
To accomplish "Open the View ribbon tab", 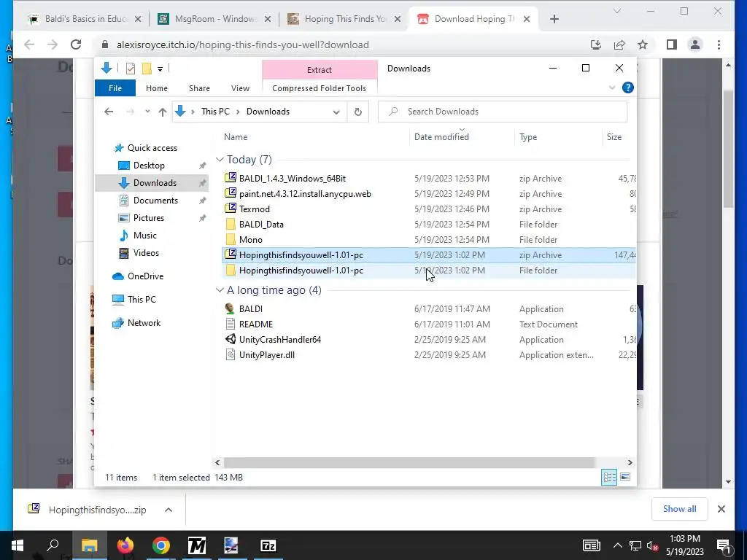I will [240, 88].
